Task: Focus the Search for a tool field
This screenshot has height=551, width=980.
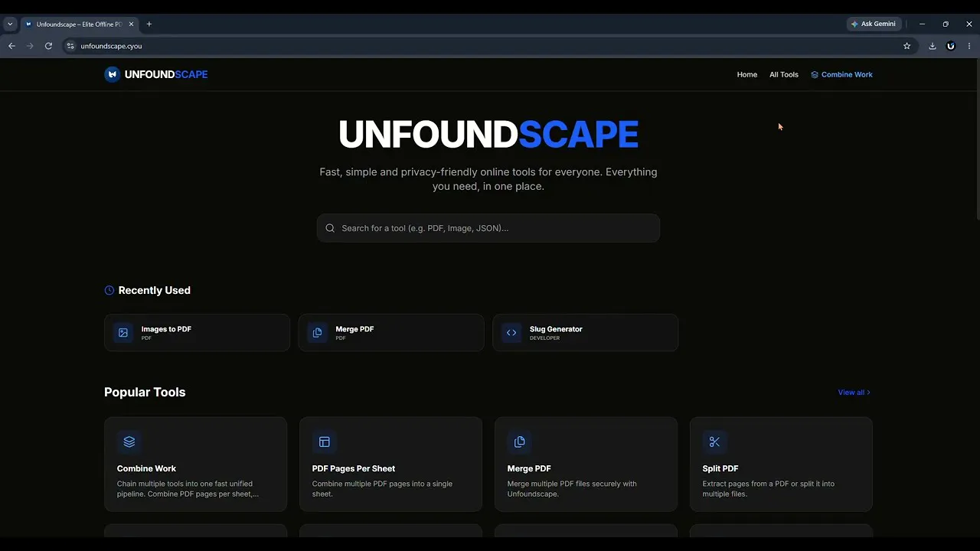Action: tap(488, 228)
